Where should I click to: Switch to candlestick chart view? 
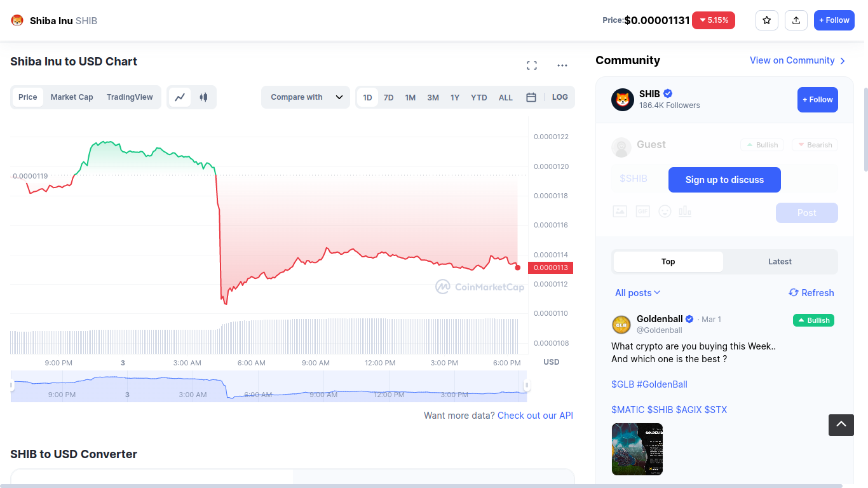203,97
